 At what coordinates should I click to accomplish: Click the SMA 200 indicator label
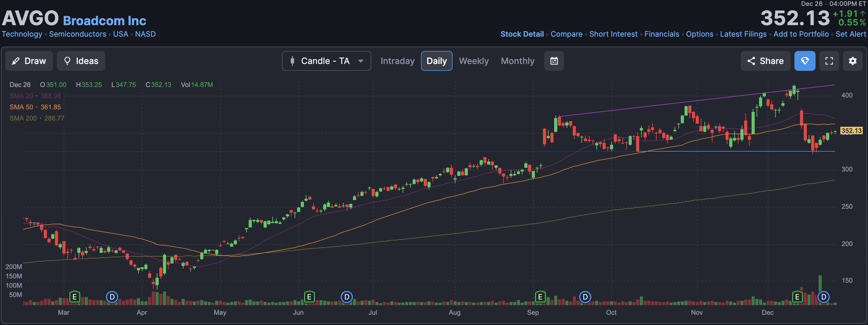23,118
